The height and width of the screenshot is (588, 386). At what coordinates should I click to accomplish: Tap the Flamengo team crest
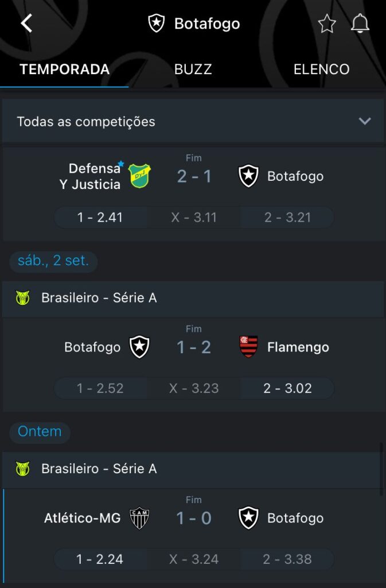pos(248,347)
